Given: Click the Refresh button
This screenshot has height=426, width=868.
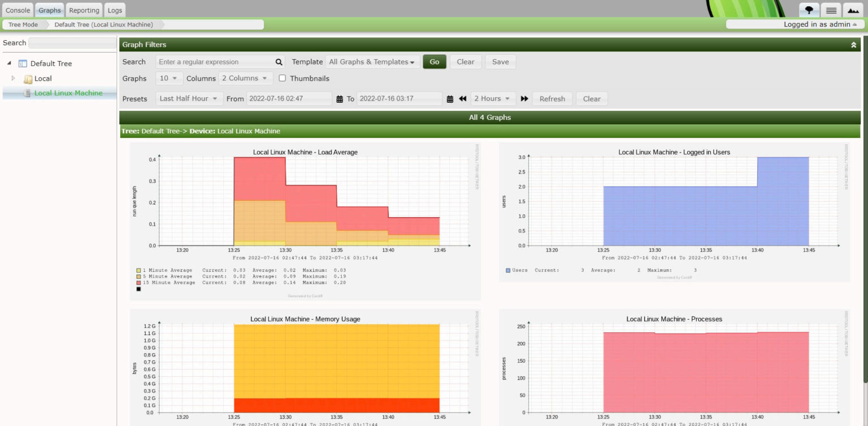Looking at the screenshot, I should coord(552,99).
